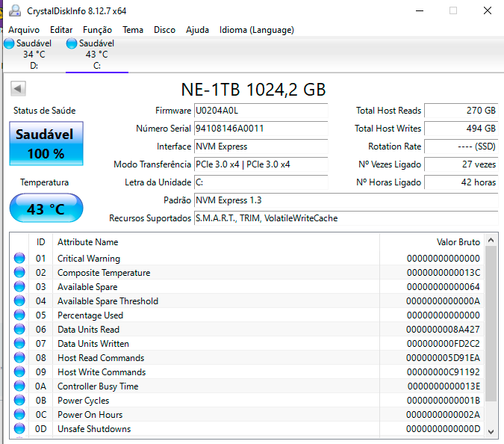This screenshot has width=504, height=444.
Task: Click the status orb for Composite Temperature
Action: click(19, 272)
